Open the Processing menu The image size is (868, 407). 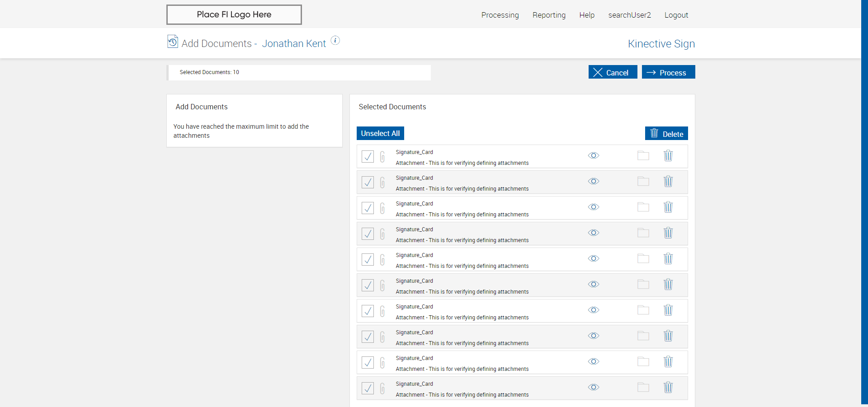500,15
